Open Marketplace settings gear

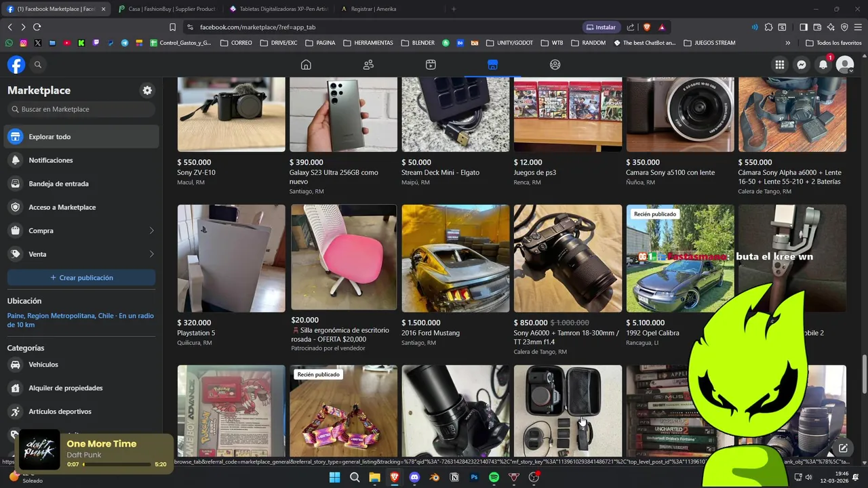click(147, 90)
